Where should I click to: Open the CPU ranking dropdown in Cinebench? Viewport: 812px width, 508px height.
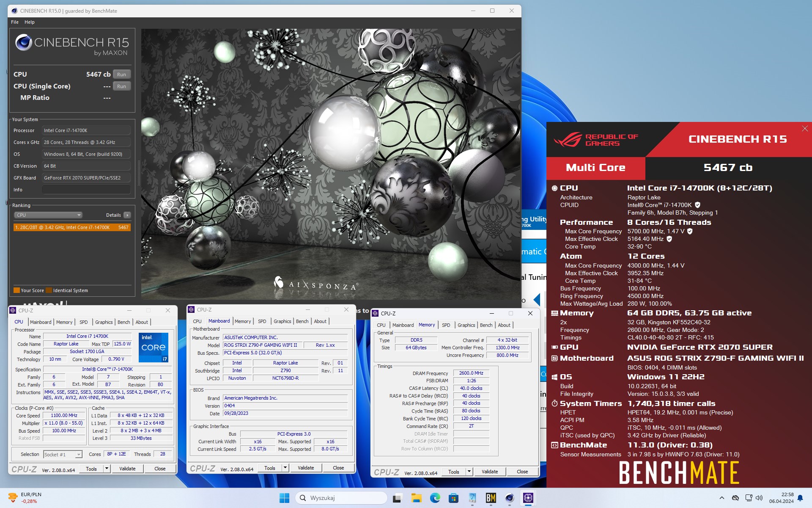click(49, 215)
